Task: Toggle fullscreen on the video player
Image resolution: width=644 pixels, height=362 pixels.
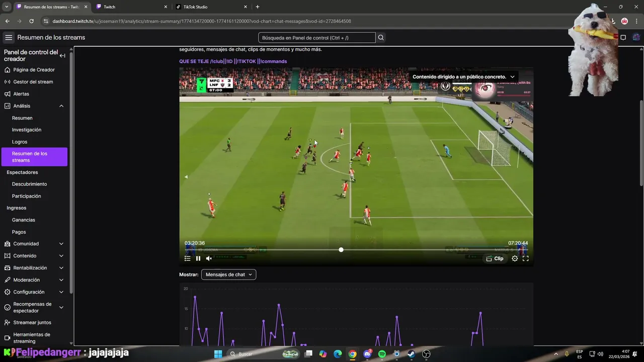Action: [x=525, y=258]
